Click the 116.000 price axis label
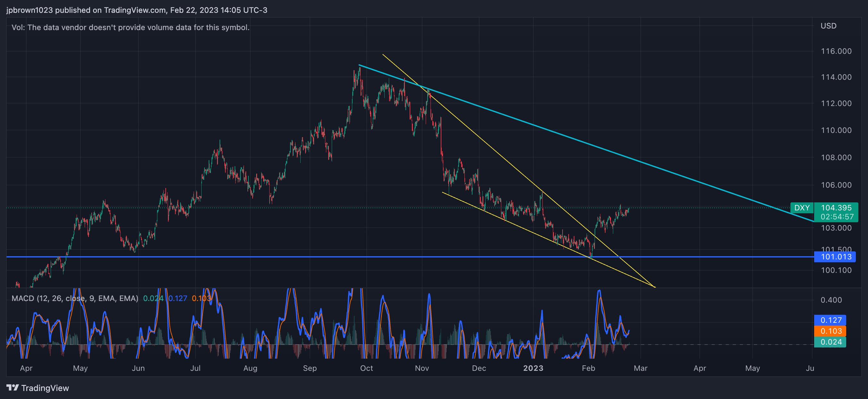This screenshot has width=868, height=399. click(836, 51)
